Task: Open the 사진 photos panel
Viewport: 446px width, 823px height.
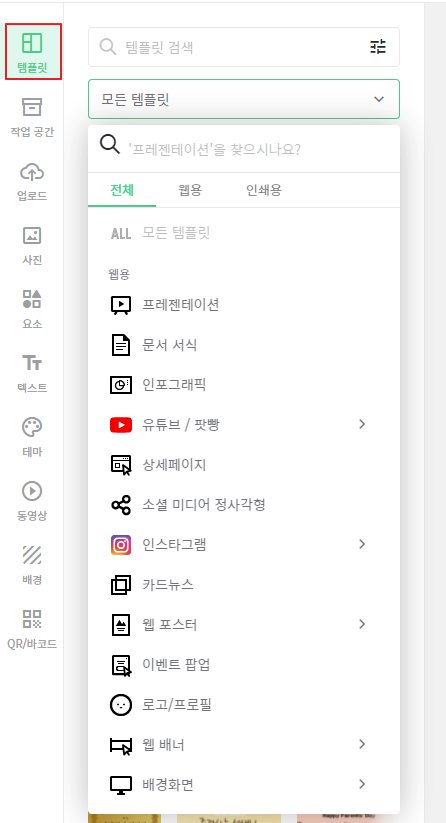Action: (x=32, y=245)
